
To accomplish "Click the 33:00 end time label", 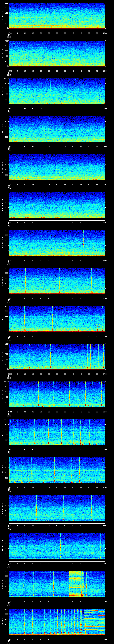I will tap(105, 601).
